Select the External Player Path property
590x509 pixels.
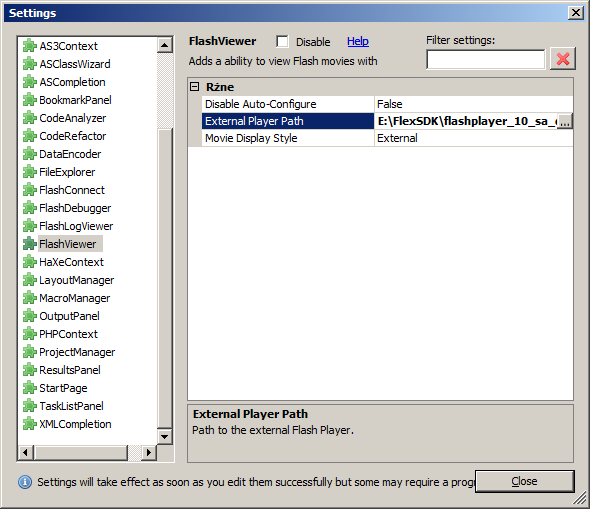[x=288, y=121]
